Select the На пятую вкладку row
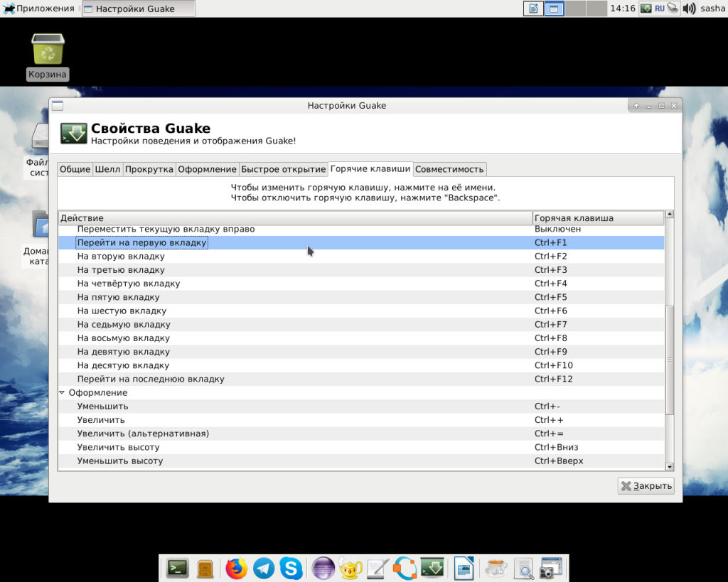The width and height of the screenshot is (728, 582). point(118,298)
